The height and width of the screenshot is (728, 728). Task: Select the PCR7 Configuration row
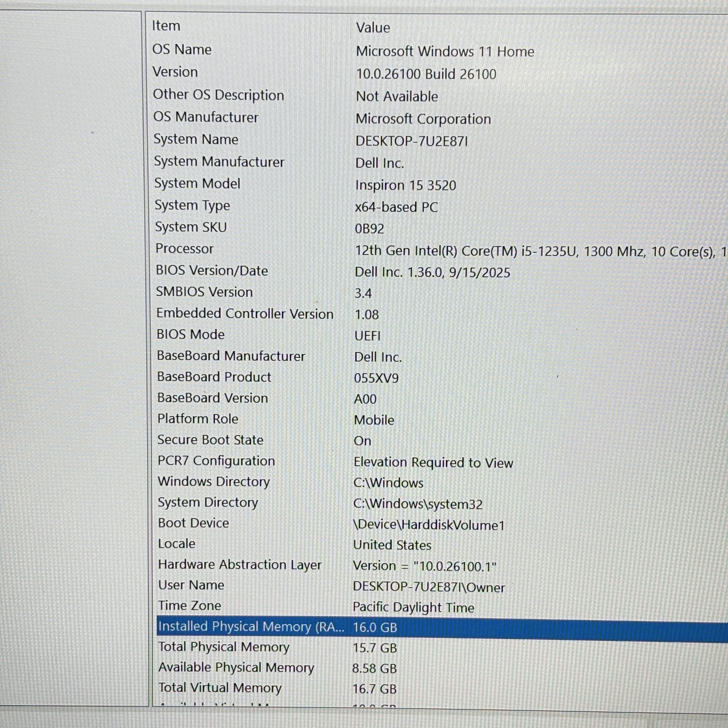[x=216, y=460]
